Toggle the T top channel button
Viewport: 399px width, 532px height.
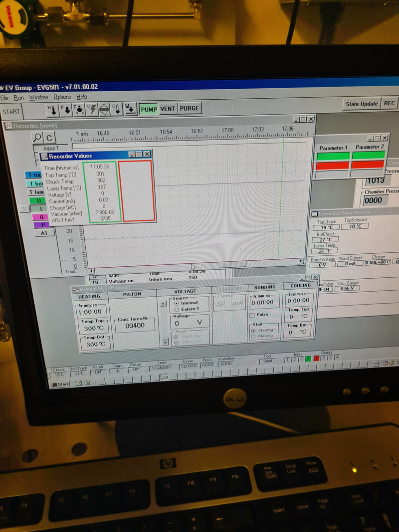pyautogui.click(x=33, y=175)
